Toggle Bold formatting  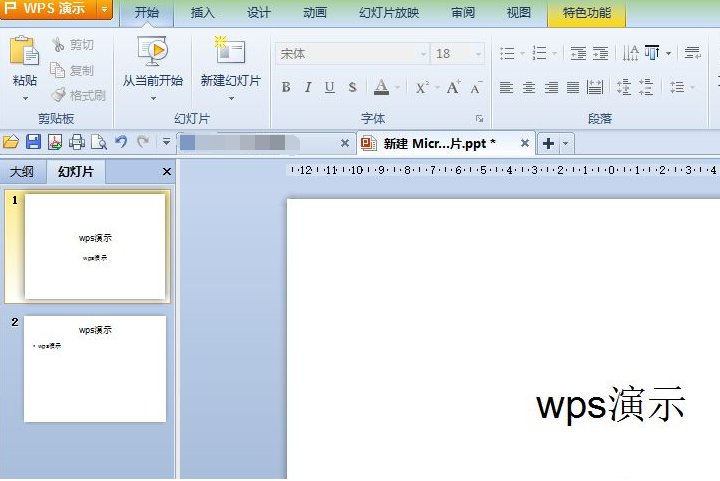point(286,87)
